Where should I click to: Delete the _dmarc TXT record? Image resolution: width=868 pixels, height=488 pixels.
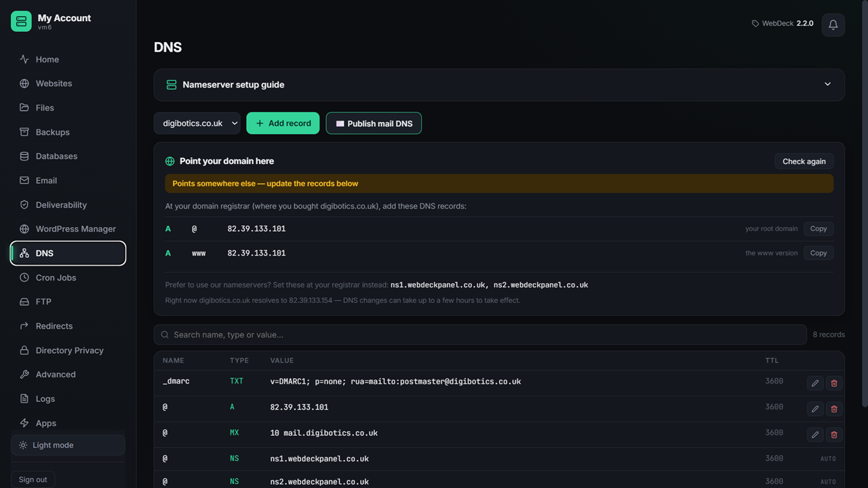tap(834, 383)
